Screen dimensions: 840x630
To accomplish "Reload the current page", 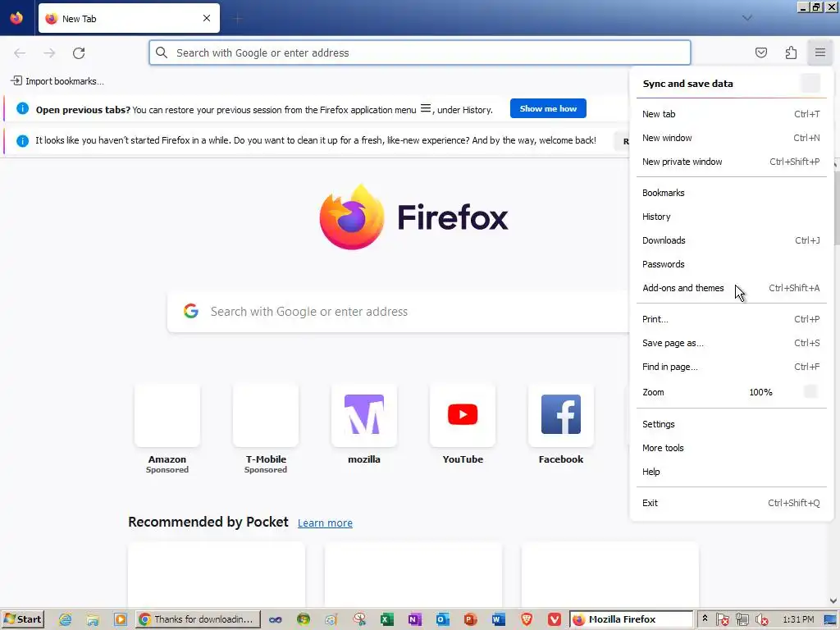I will [79, 53].
